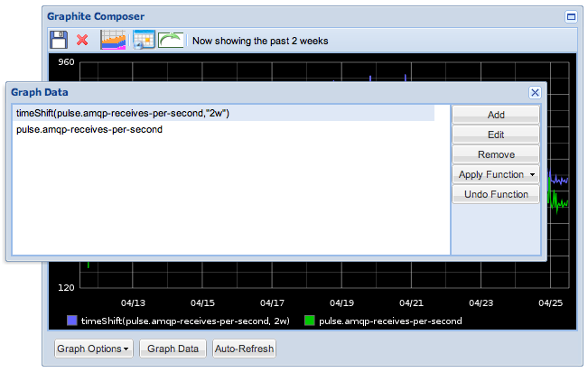The width and height of the screenshot is (588, 372).
Task: Collapse the Graphite Composer window toggle icon
Action: [571, 17]
